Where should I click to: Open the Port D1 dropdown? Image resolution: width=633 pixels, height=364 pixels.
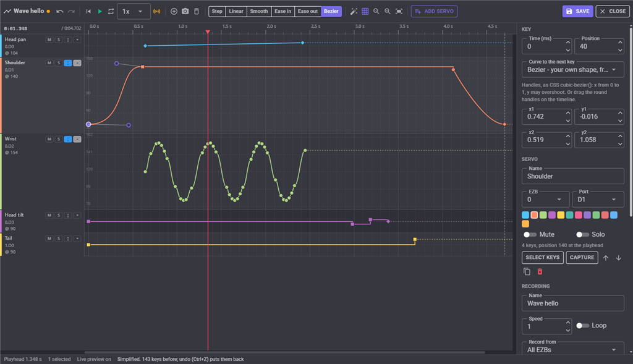tap(598, 200)
